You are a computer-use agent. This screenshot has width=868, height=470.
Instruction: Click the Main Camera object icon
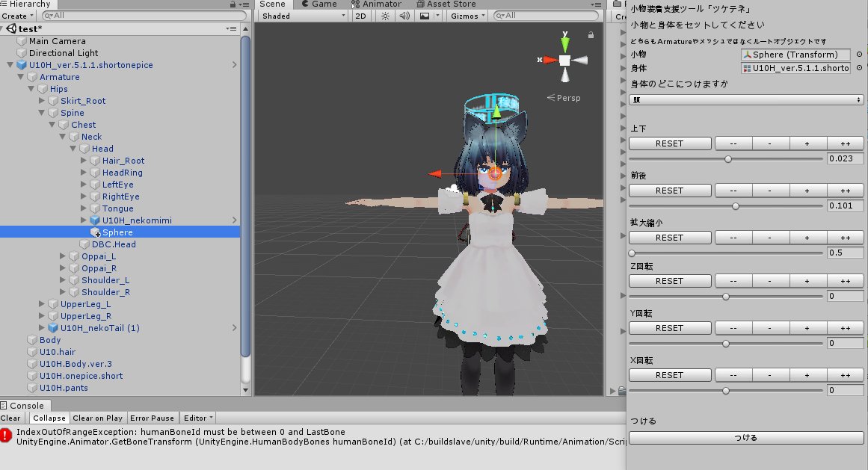(x=22, y=41)
